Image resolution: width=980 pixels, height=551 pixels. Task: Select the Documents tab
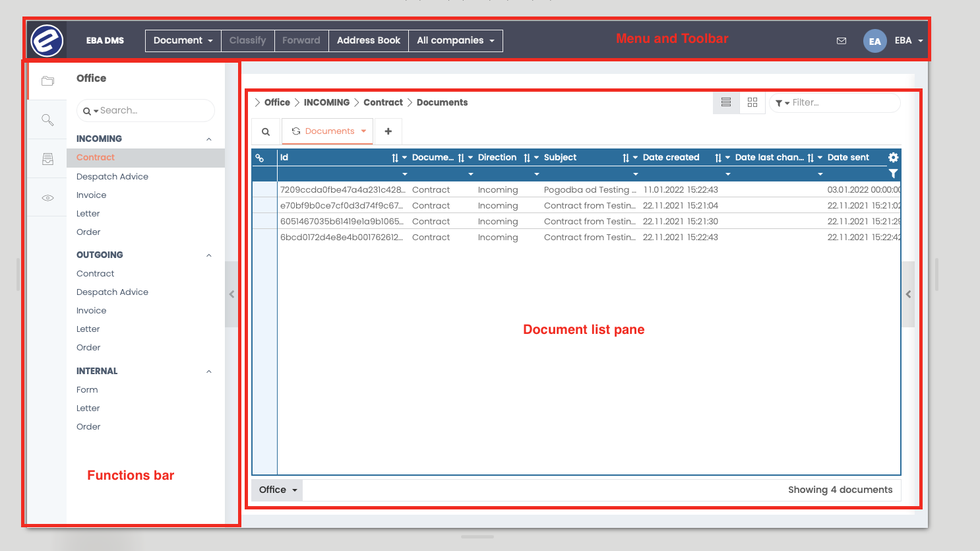(329, 131)
